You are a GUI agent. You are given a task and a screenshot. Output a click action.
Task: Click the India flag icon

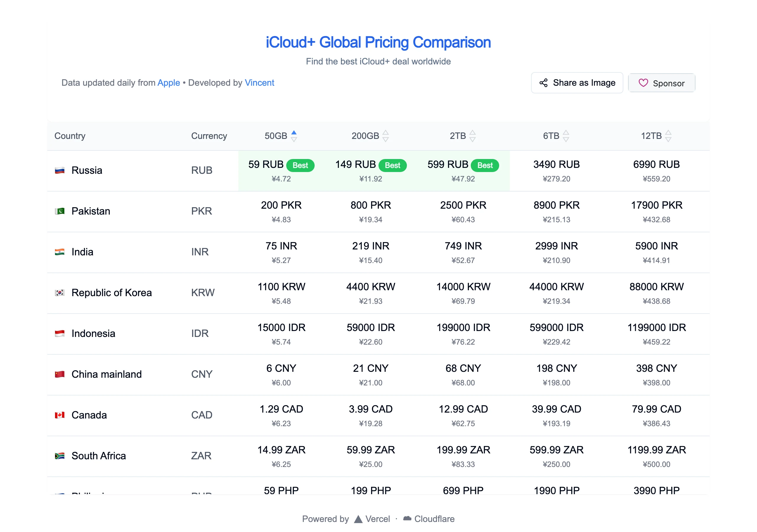60,252
